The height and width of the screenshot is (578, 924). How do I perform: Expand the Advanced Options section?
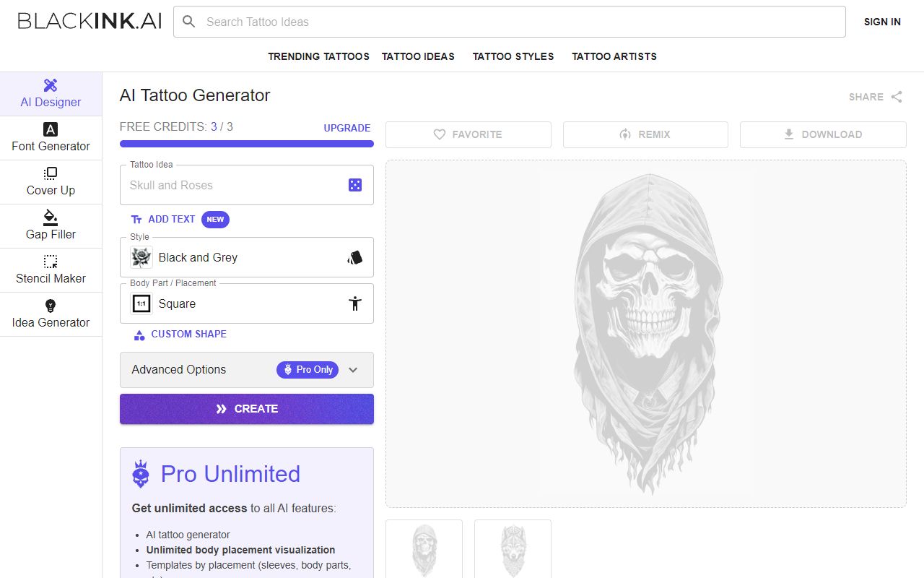[x=353, y=370]
